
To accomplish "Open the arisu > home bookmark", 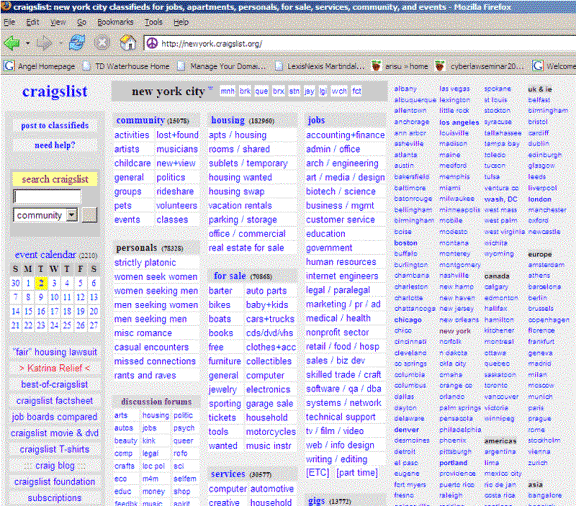I will (400, 66).
